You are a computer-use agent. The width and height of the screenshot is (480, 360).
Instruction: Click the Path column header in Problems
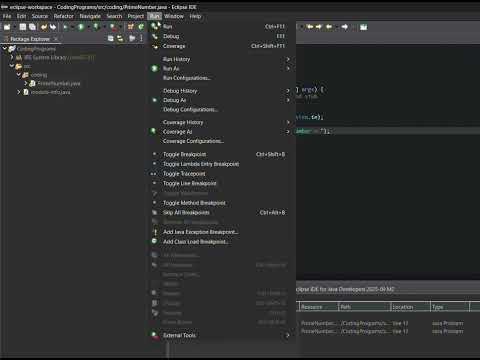pos(364,307)
